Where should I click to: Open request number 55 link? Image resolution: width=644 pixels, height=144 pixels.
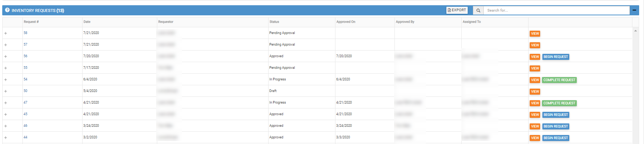[x=25, y=68]
